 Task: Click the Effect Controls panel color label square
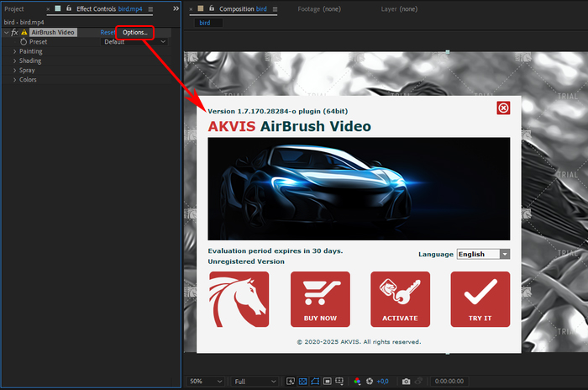click(58, 8)
